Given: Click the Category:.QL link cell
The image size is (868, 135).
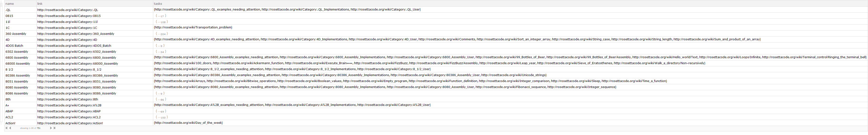Looking at the screenshot, I should pos(95,10).
